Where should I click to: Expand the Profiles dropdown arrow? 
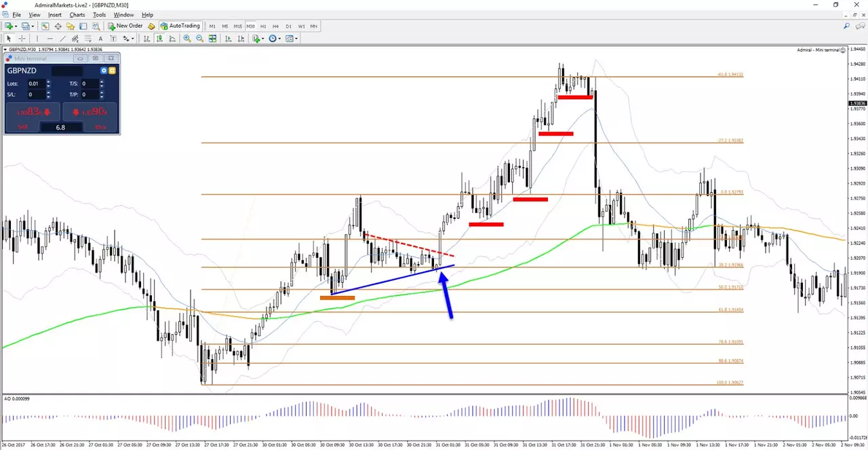(33, 26)
